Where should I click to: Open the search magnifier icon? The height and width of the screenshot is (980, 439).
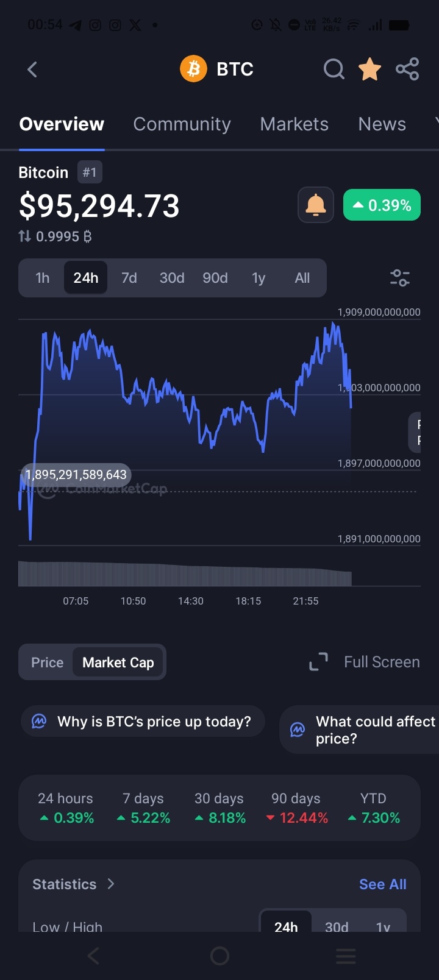coord(334,69)
